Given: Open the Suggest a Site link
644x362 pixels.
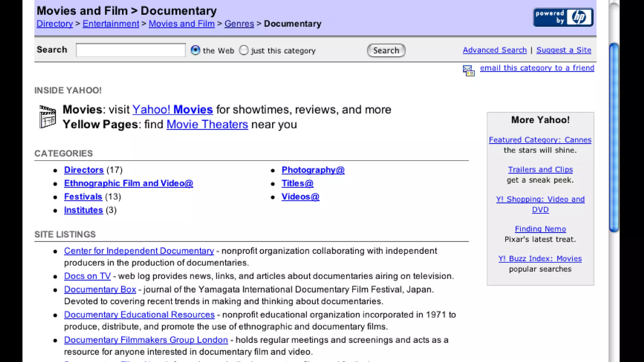Looking at the screenshot, I should click(x=563, y=50).
